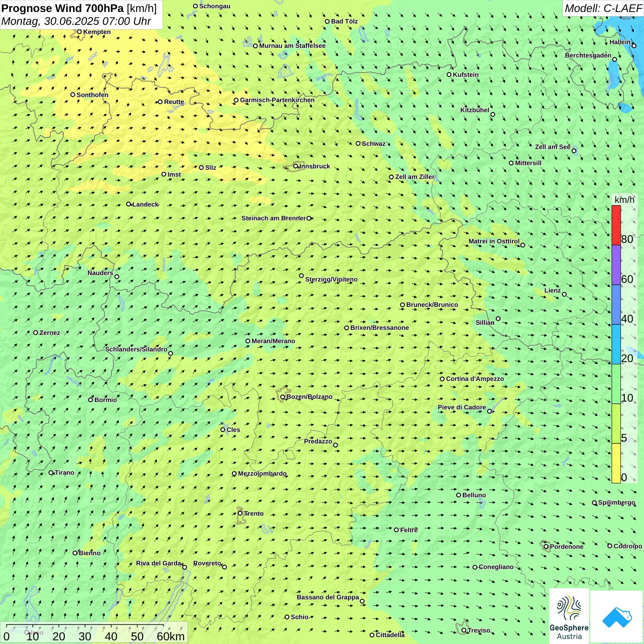The height and width of the screenshot is (644, 644).
Task: Click the Bienno label
Action: (x=89, y=553)
